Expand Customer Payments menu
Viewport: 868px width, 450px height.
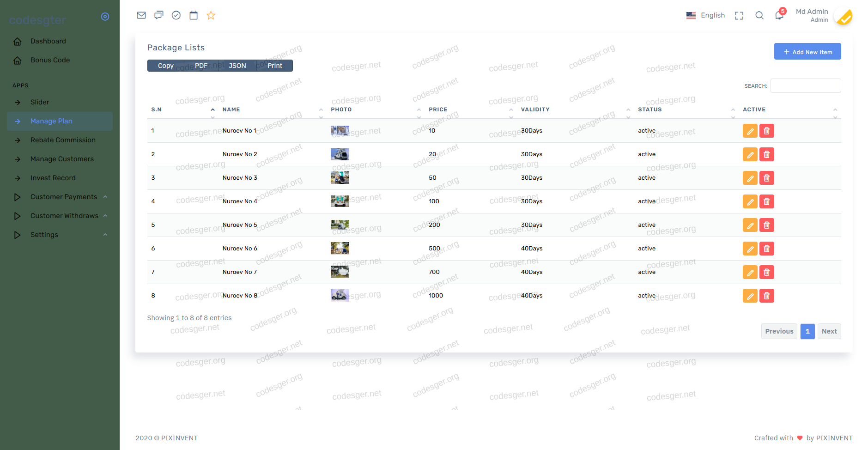pos(64,197)
